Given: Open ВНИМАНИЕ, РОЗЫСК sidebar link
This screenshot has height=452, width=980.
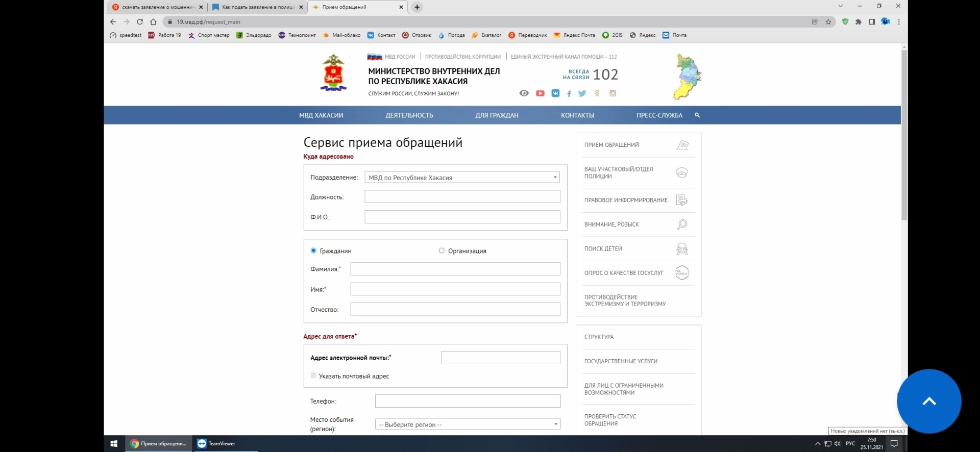Looking at the screenshot, I should pyautogui.click(x=611, y=224).
